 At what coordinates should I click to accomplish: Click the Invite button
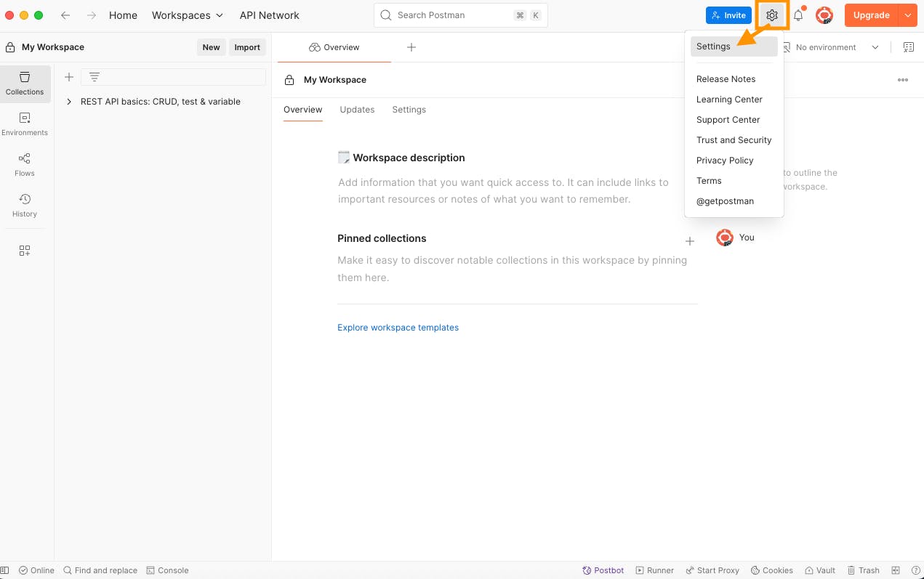[x=728, y=15]
